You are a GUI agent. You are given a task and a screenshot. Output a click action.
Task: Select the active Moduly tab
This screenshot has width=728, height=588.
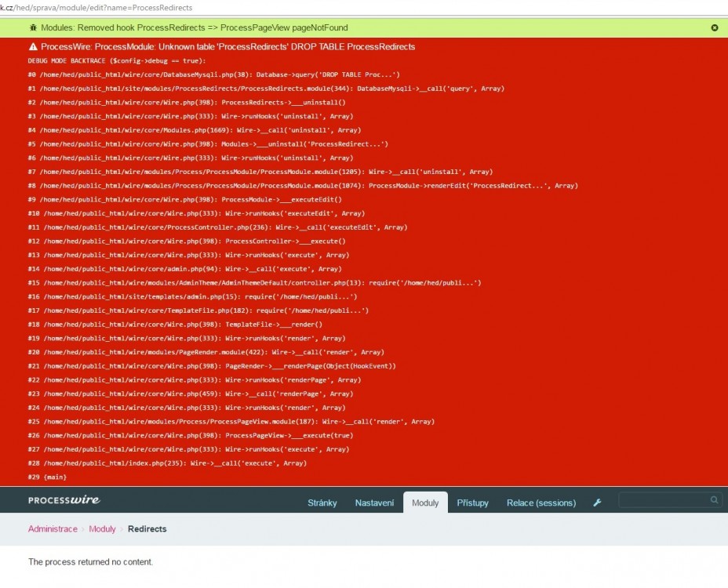coord(425,503)
